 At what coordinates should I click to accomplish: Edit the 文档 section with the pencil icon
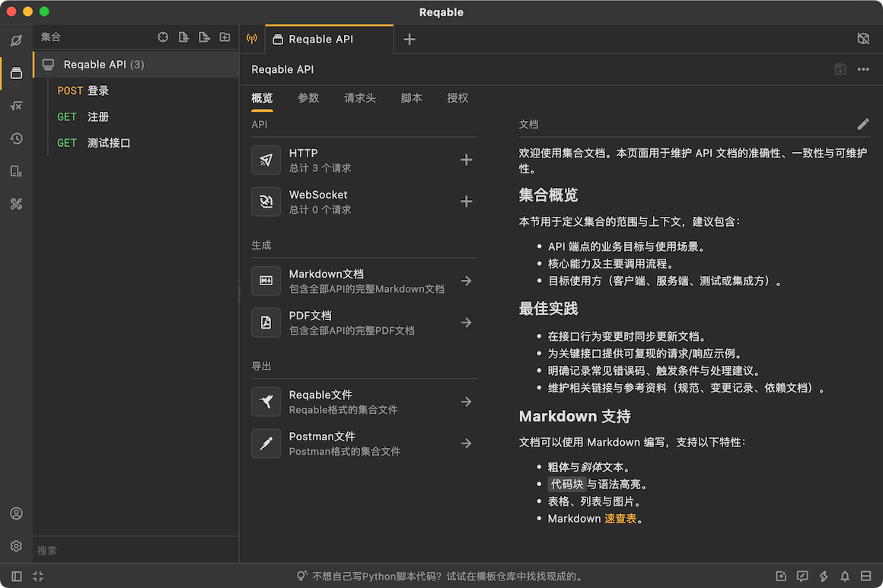point(862,124)
